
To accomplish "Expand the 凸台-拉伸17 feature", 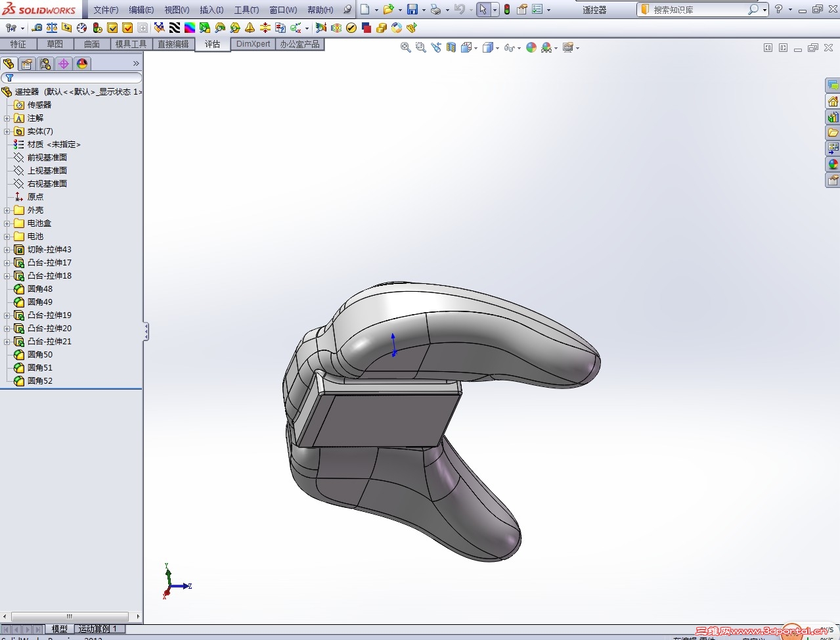I will click(7, 263).
